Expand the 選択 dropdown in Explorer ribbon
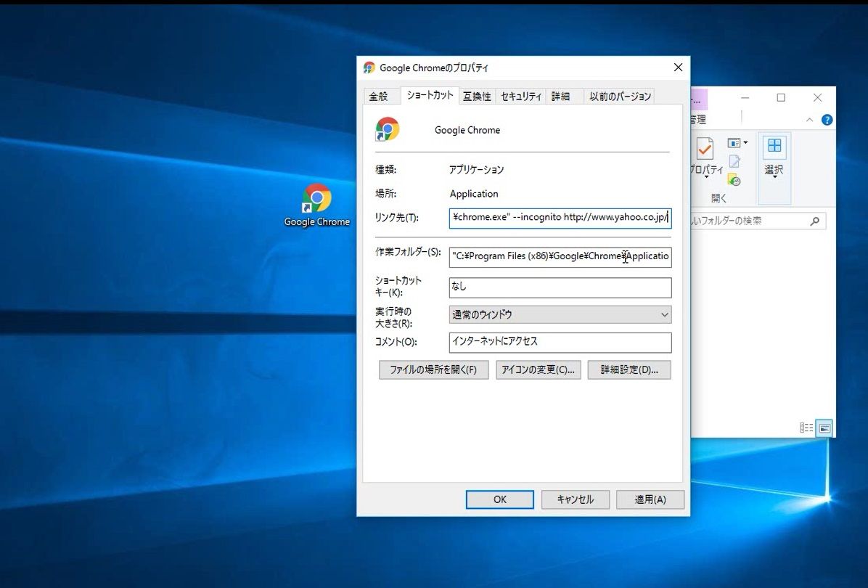Image resolution: width=868 pixels, height=588 pixels. coord(774,168)
